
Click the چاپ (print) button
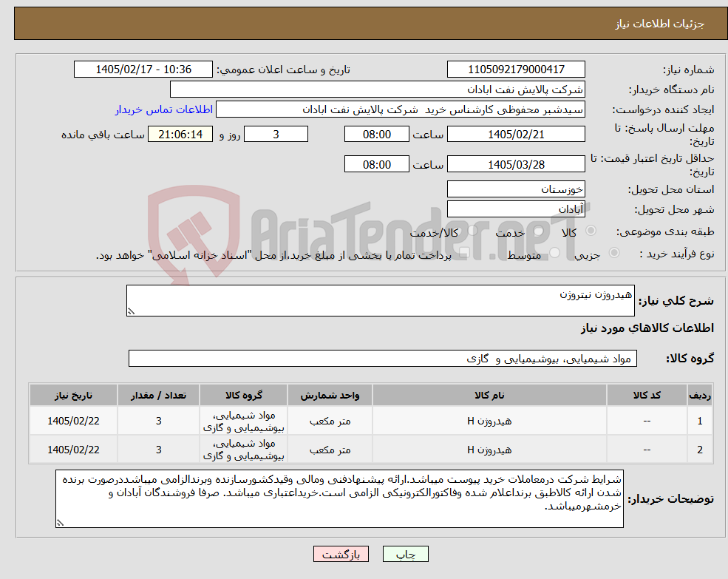pos(405,554)
